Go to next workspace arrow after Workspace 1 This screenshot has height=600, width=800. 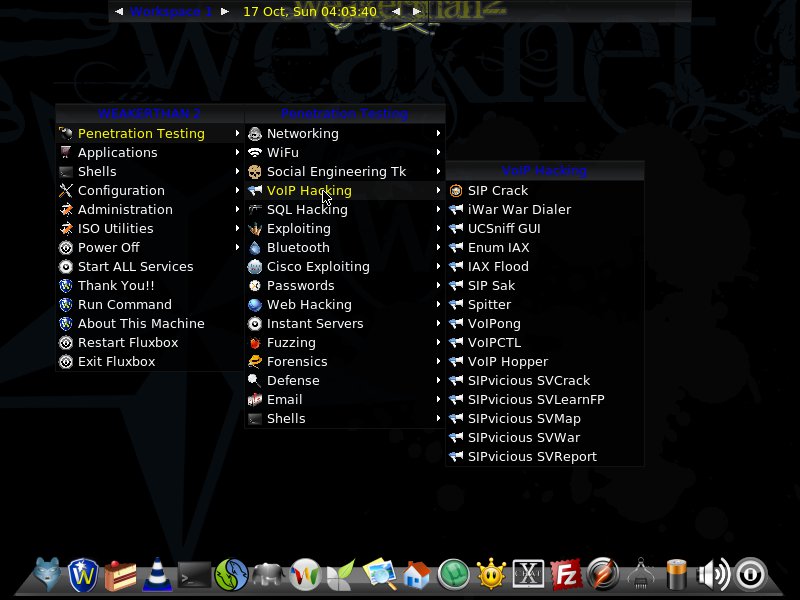(224, 11)
